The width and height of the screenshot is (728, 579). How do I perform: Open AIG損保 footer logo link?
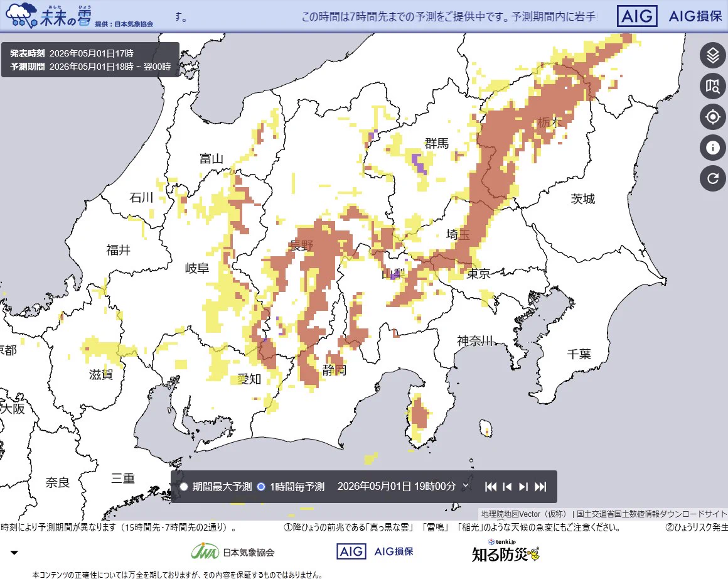(375, 551)
